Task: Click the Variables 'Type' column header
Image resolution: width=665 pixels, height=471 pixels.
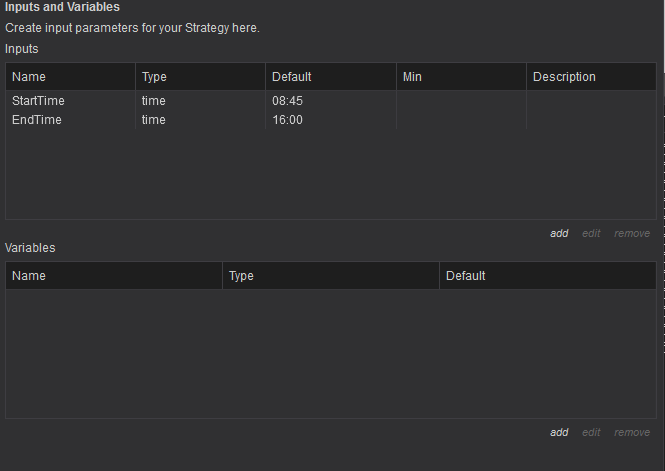Action: pos(241,276)
